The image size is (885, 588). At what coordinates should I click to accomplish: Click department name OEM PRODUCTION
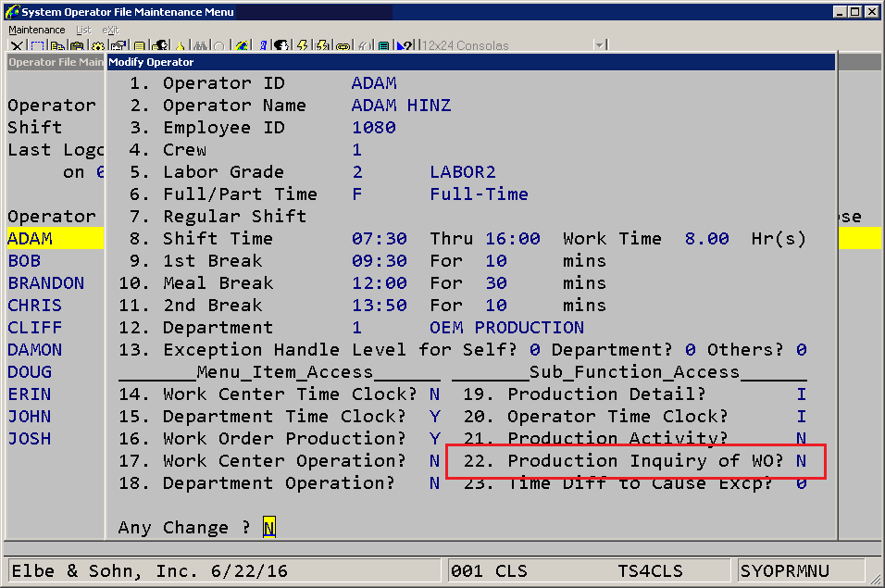tap(507, 327)
